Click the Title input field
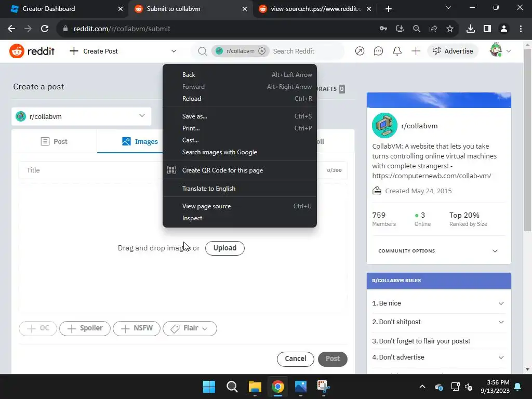This screenshot has width=532, height=399. (90, 170)
